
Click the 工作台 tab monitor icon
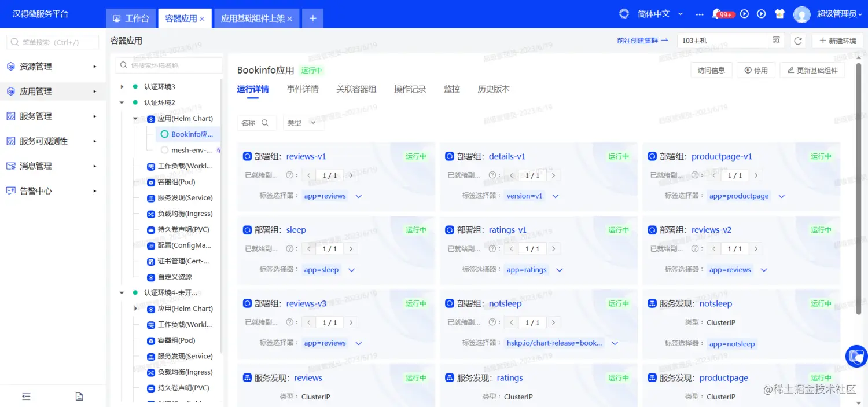(117, 19)
